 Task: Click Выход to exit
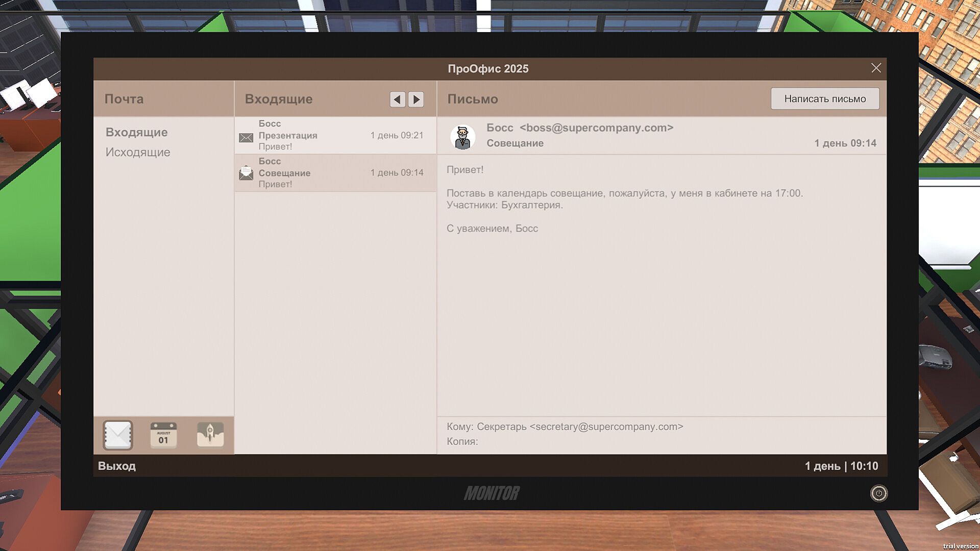click(x=117, y=466)
